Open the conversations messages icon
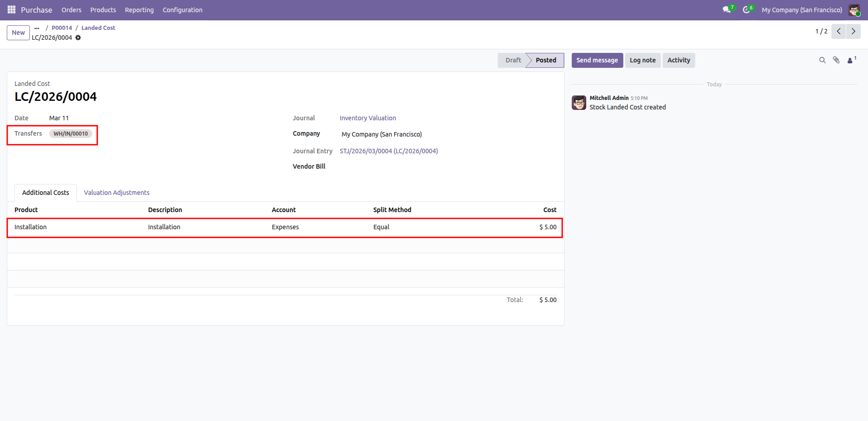 click(726, 9)
